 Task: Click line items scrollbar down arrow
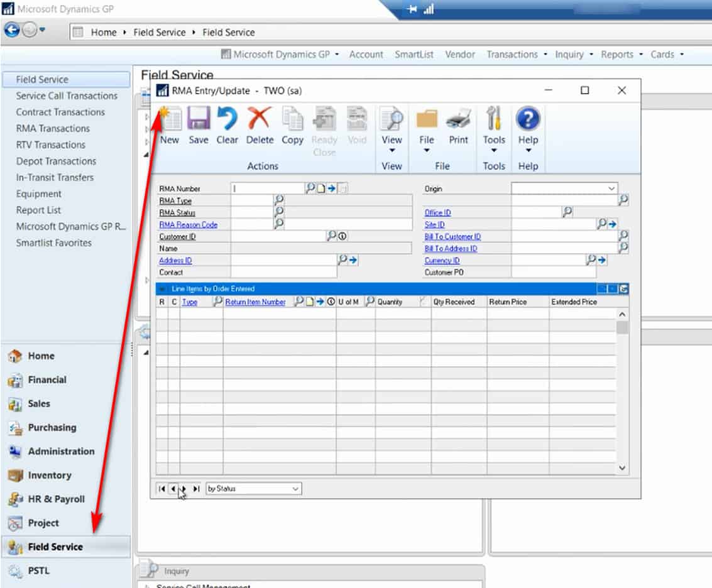click(x=622, y=467)
